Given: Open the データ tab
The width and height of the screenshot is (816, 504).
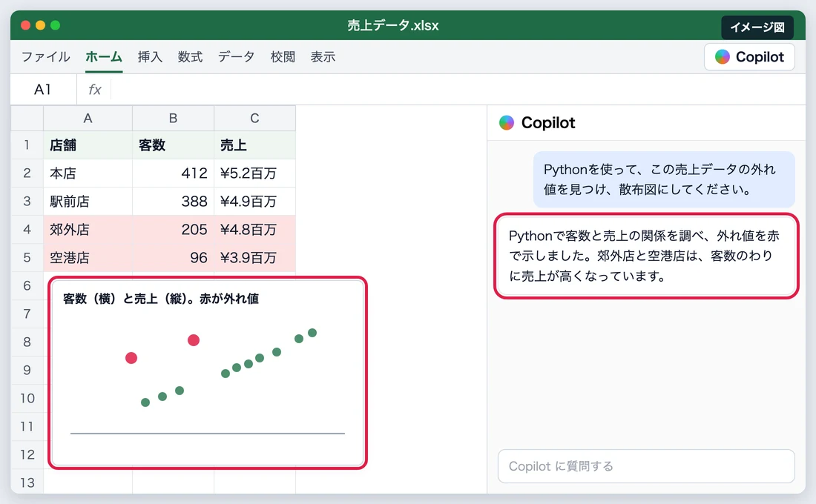Looking at the screenshot, I should (236, 56).
